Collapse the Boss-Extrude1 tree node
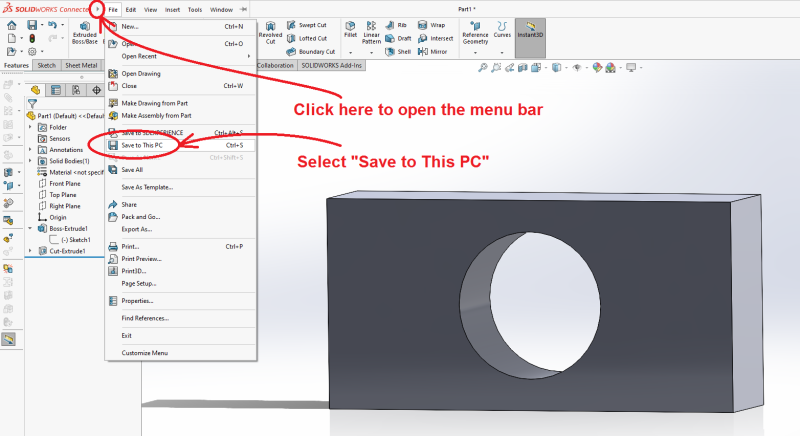The height and width of the screenshot is (436, 800). coord(31,228)
